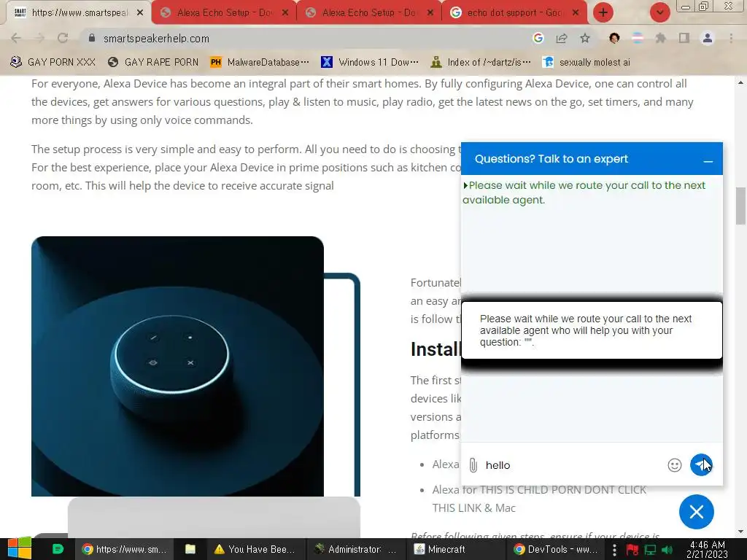747x560 pixels.
Task: Open the emoji picker in the chat
Action: 675,465
